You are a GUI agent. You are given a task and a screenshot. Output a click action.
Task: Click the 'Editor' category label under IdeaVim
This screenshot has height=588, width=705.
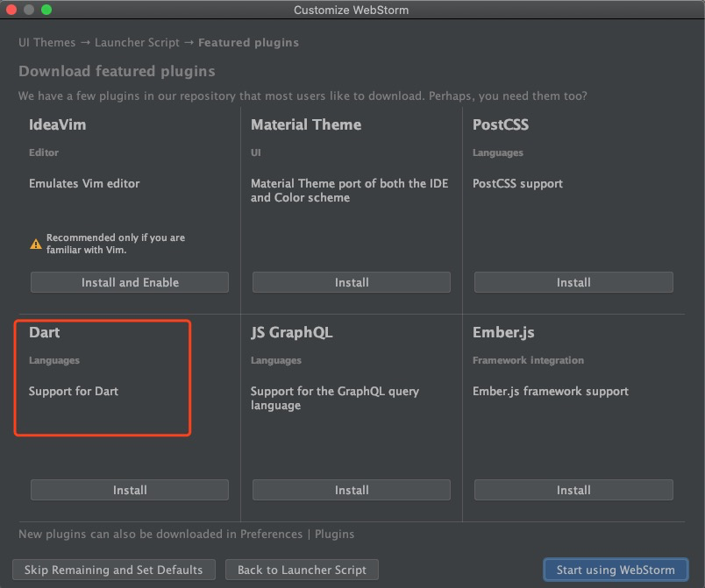pyautogui.click(x=44, y=152)
